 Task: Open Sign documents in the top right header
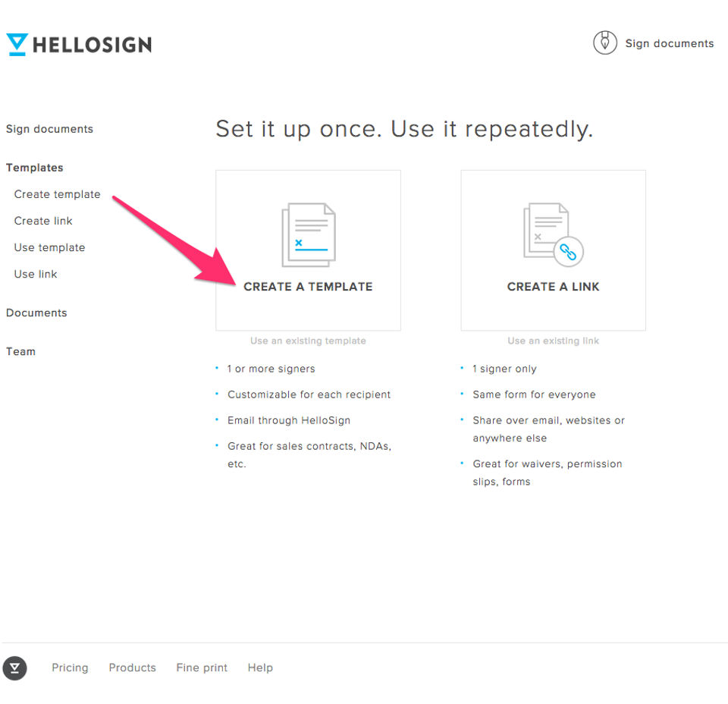click(x=669, y=43)
